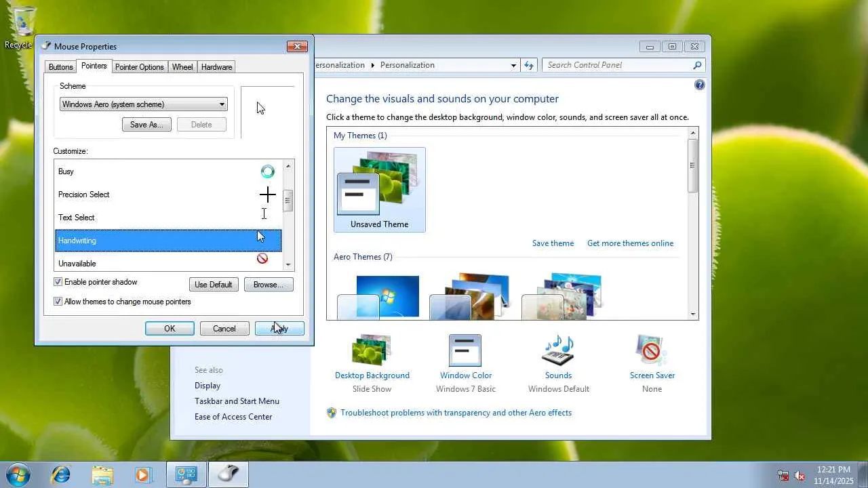
Task: Show the Hardware tab
Action: [216, 67]
